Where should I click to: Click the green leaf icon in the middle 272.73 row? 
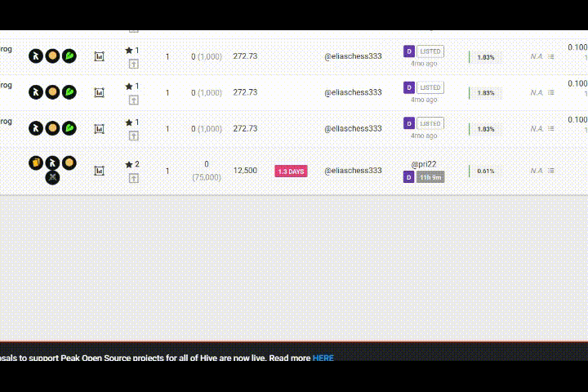69,92
